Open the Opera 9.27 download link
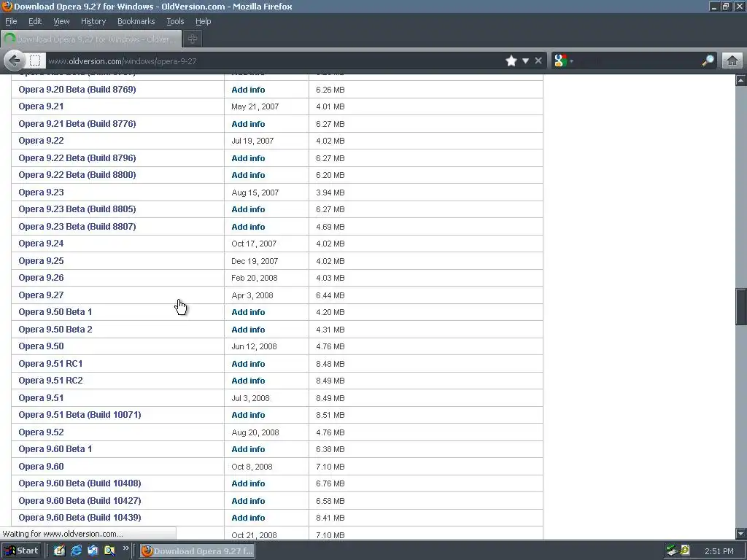747x560 pixels. [x=41, y=295]
